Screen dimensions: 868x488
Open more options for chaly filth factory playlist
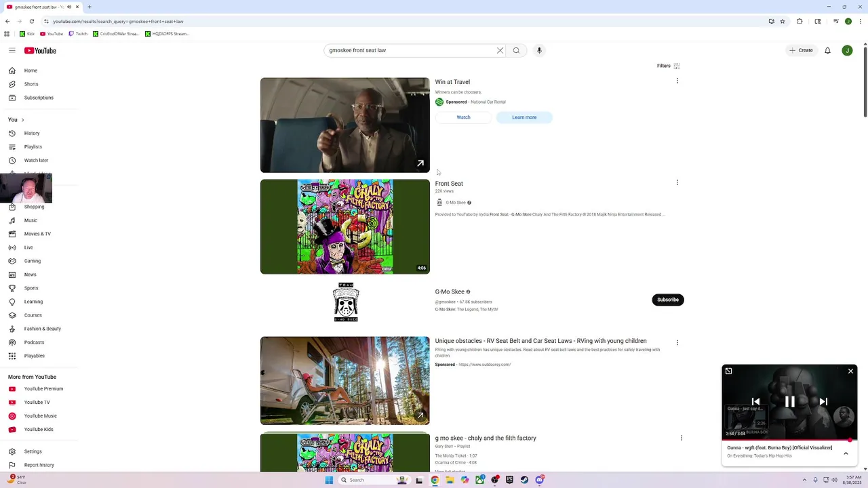tap(681, 438)
